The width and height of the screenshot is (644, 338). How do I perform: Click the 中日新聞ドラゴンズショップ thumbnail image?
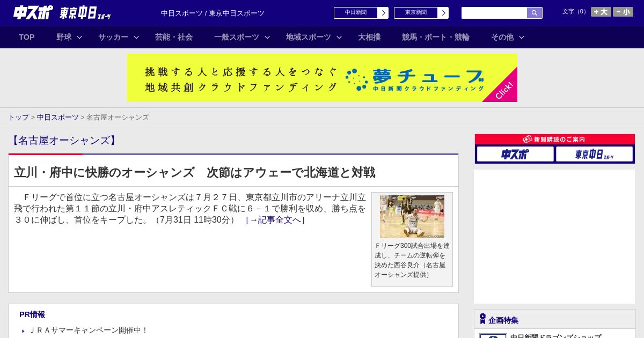[x=493, y=336]
